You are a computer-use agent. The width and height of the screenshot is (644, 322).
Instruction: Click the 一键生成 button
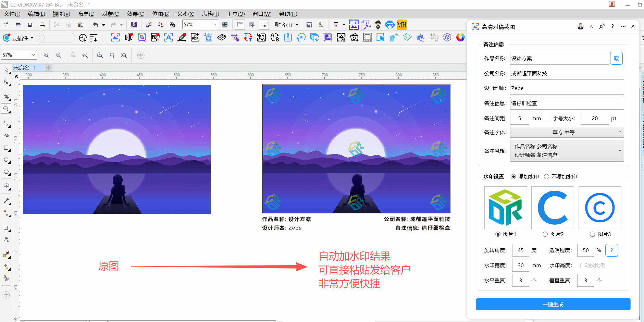click(553, 304)
